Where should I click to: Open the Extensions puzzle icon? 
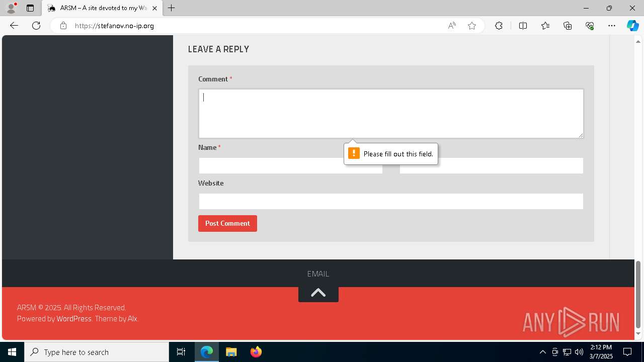(x=499, y=26)
